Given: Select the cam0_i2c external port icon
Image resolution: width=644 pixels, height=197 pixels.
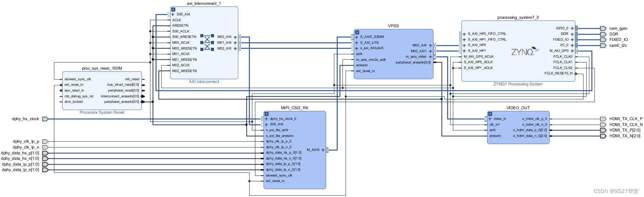Looking at the screenshot, I should 603,45.
